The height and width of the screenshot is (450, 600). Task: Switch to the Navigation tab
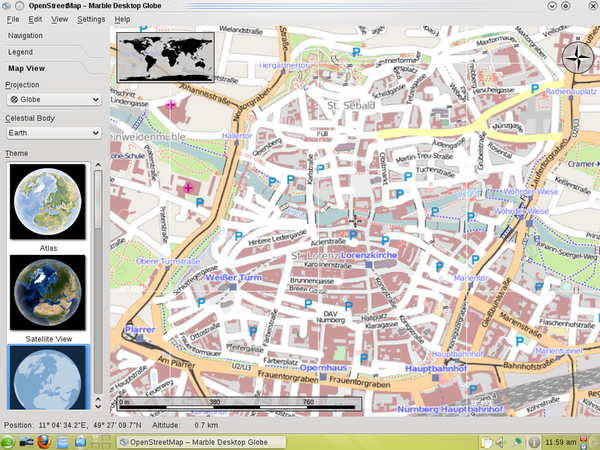tap(25, 36)
